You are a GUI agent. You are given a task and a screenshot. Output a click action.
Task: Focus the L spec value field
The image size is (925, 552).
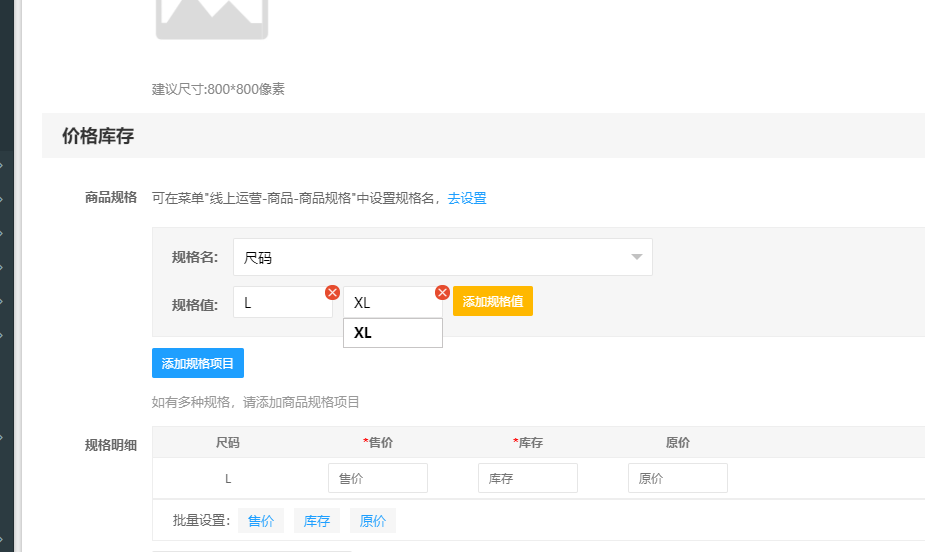click(x=280, y=303)
